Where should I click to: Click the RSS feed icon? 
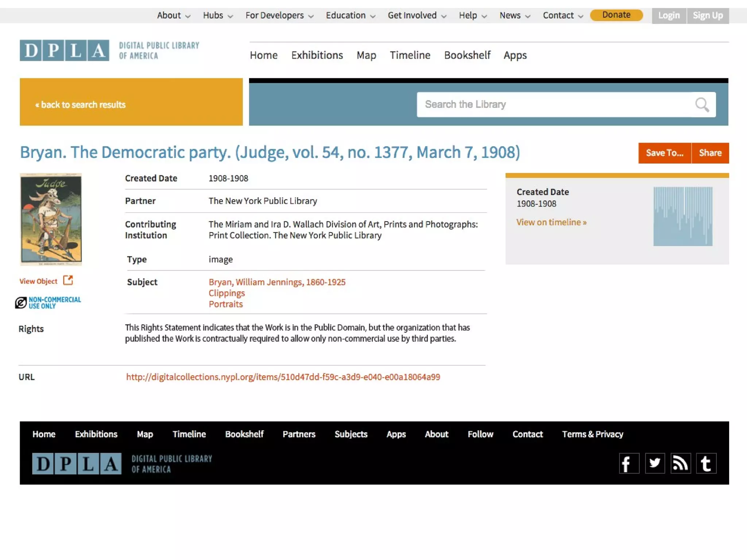pos(680,463)
